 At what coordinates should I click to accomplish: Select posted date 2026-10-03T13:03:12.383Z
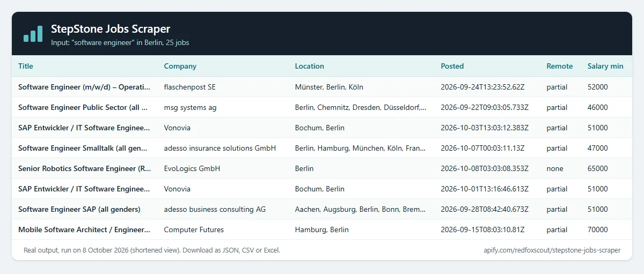pos(485,128)
